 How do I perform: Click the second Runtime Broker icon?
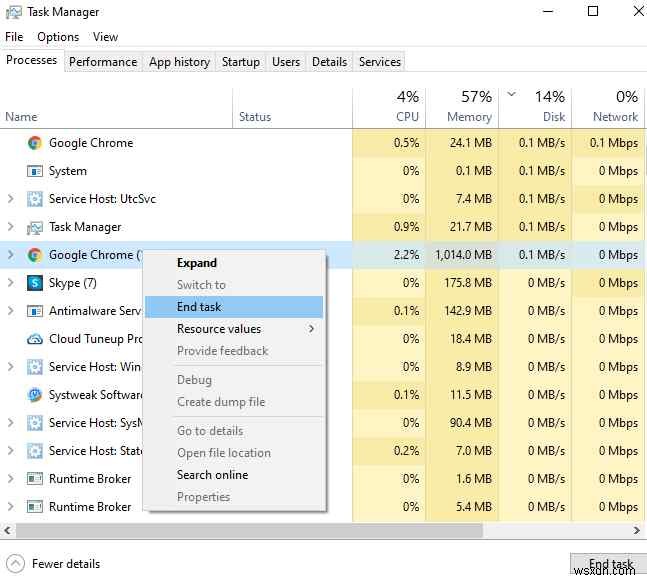35,506
